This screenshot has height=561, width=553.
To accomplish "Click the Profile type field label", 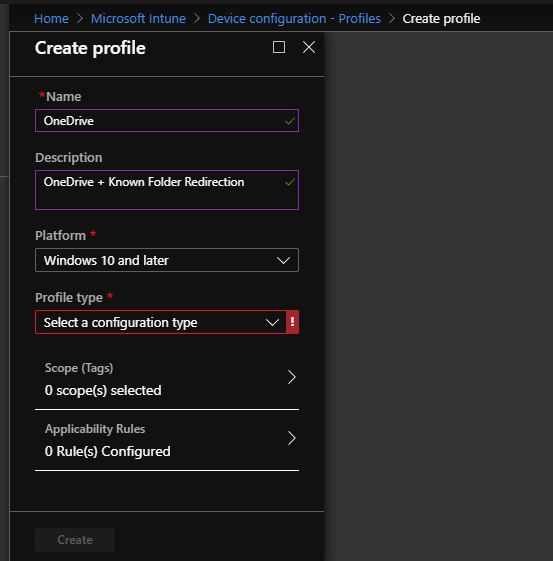I will [69, 297].
